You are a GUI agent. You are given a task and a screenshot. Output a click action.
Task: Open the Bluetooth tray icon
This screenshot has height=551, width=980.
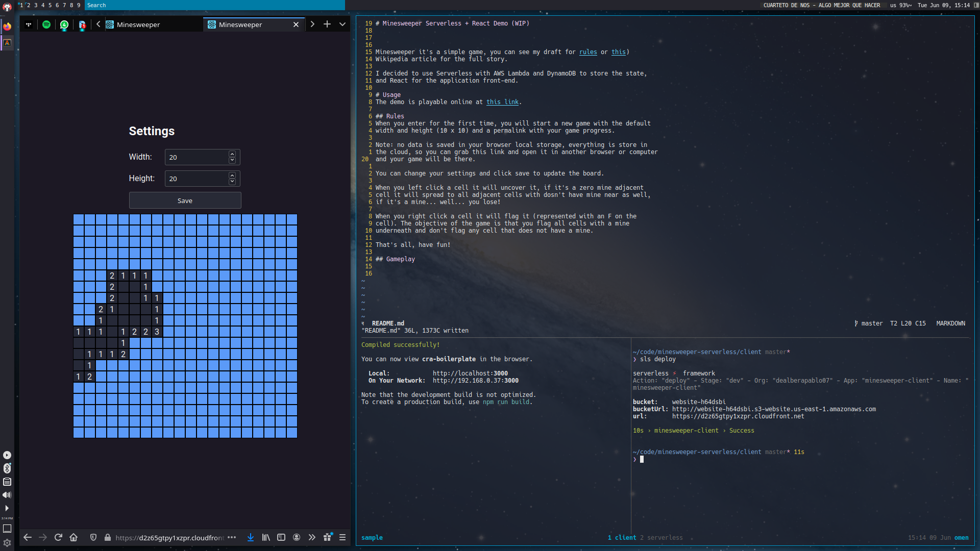pos(7,468)
